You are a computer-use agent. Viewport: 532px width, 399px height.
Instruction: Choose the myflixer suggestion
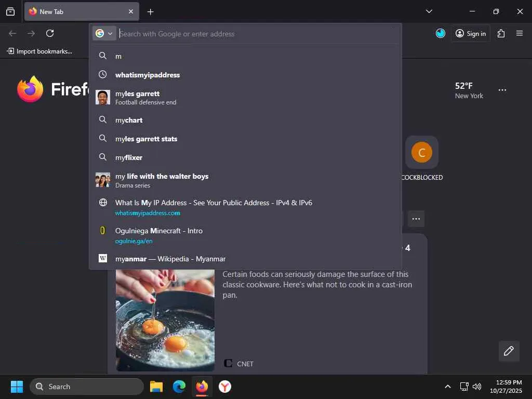(245, 157)
